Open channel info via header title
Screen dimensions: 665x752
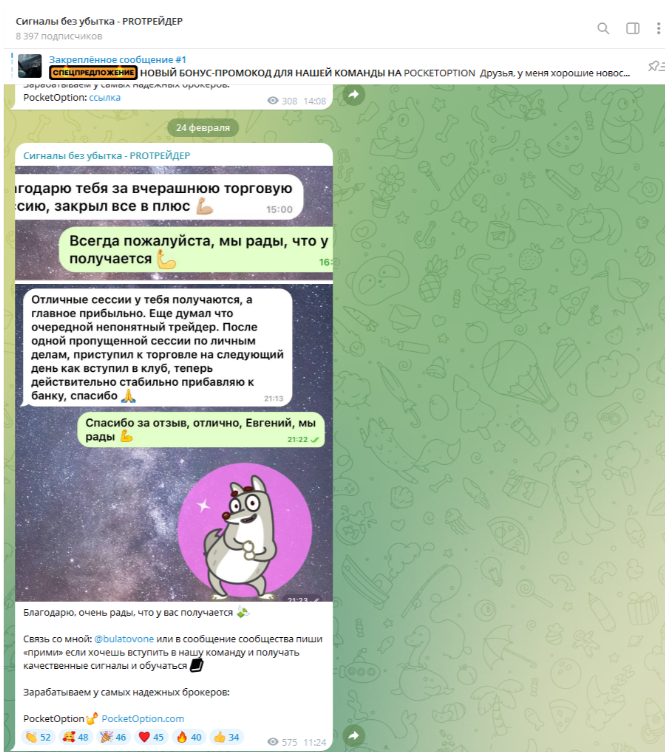click(x=99, y=21)
